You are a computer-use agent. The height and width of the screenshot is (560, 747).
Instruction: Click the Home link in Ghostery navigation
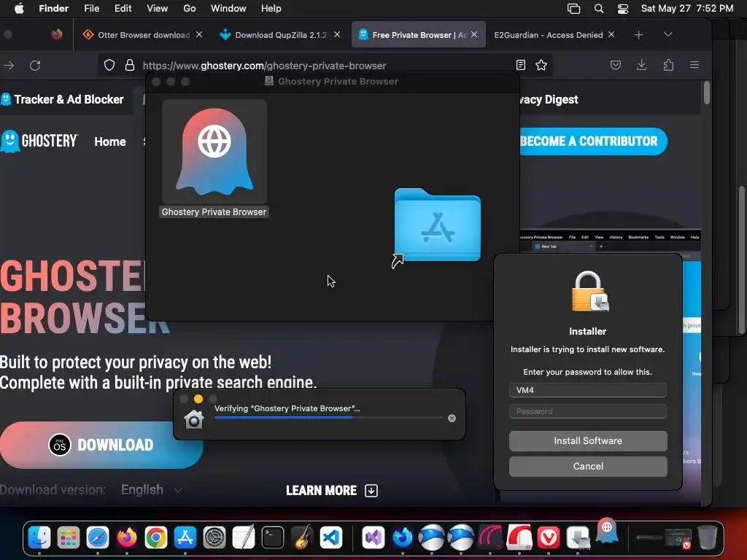(x=110, y=142)
